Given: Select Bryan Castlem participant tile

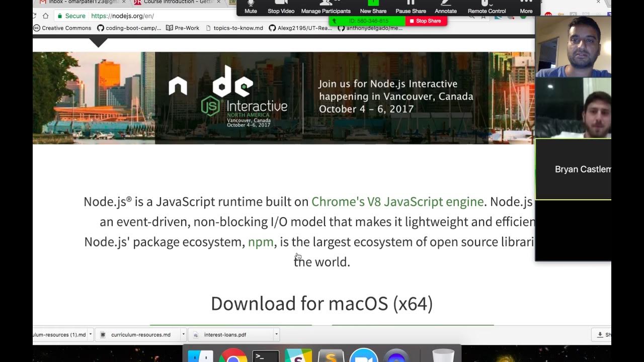Looking at the screenshot, I should tap(573, 169).
